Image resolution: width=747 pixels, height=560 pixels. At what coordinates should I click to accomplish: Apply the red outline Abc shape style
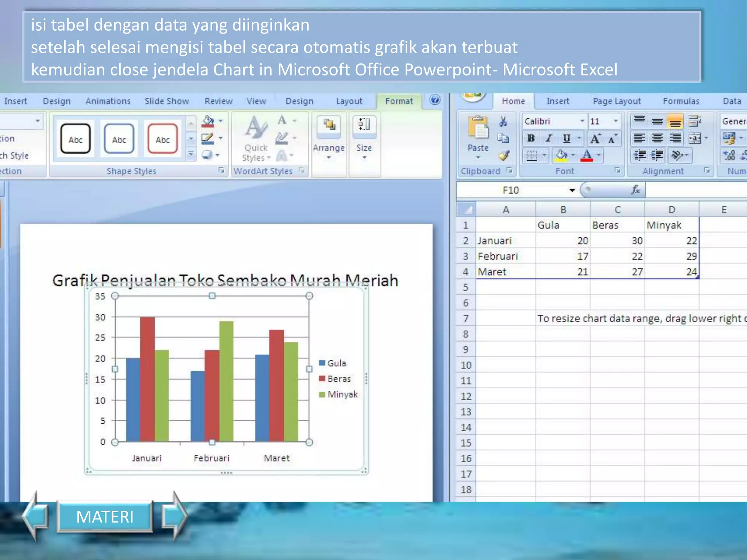[x=163, y=139]
